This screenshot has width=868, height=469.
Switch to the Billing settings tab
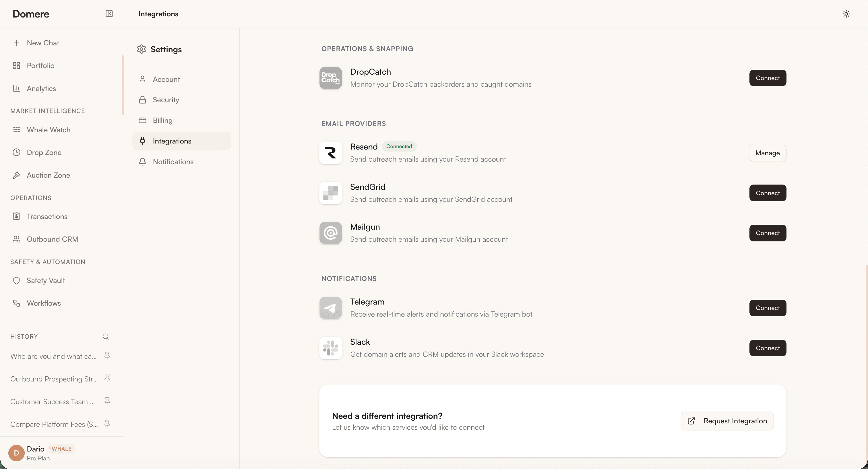pyautogui.click(x=163, y=120)
